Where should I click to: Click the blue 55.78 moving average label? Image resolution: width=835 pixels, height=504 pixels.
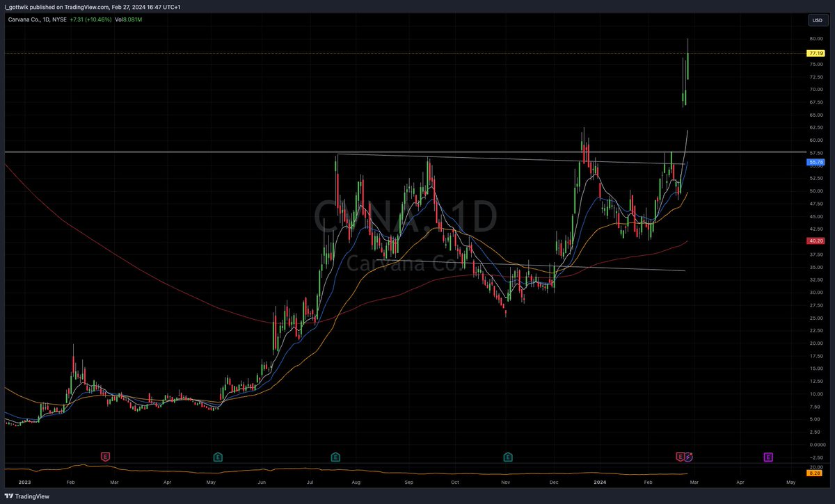[x=816, y=162]
